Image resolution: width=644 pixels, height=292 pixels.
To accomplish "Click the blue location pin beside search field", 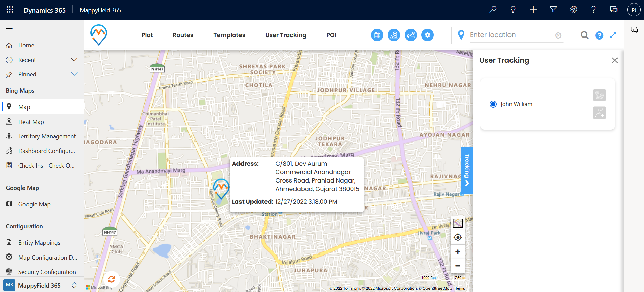I will [x=461, y=35].
